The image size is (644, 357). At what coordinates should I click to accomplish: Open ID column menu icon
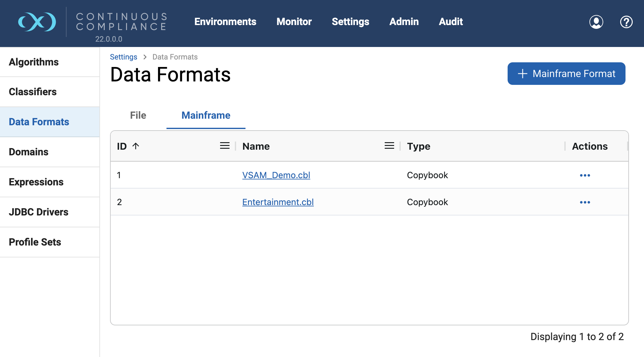click(224, 146)
